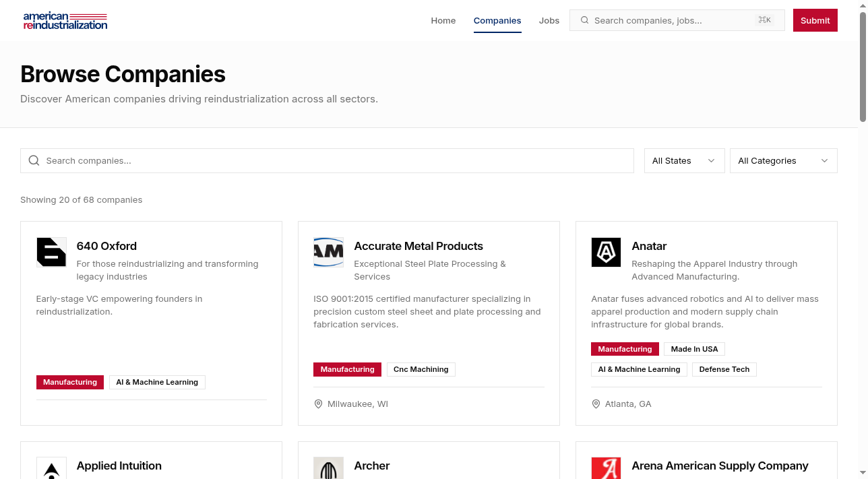Open the Applied Intuition logo

51,468
